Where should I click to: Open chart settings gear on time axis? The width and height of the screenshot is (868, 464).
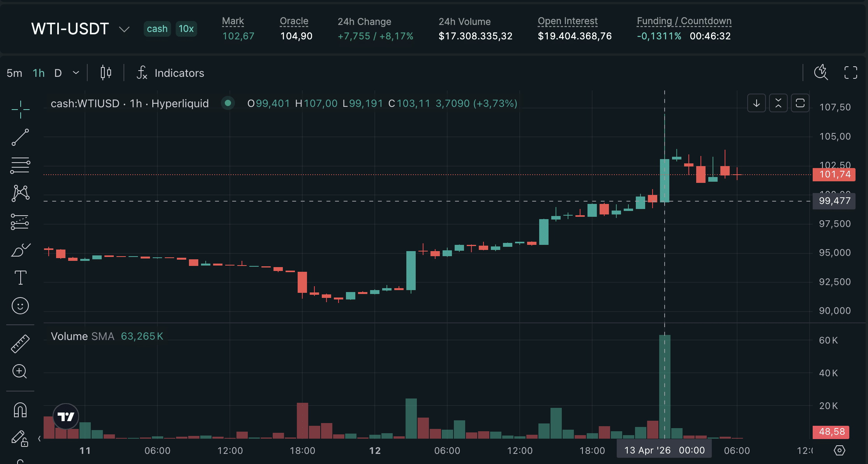[839, 450]
